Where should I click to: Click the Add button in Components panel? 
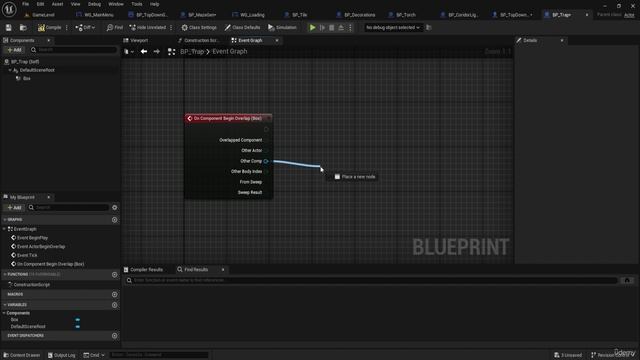pos(15,50)
